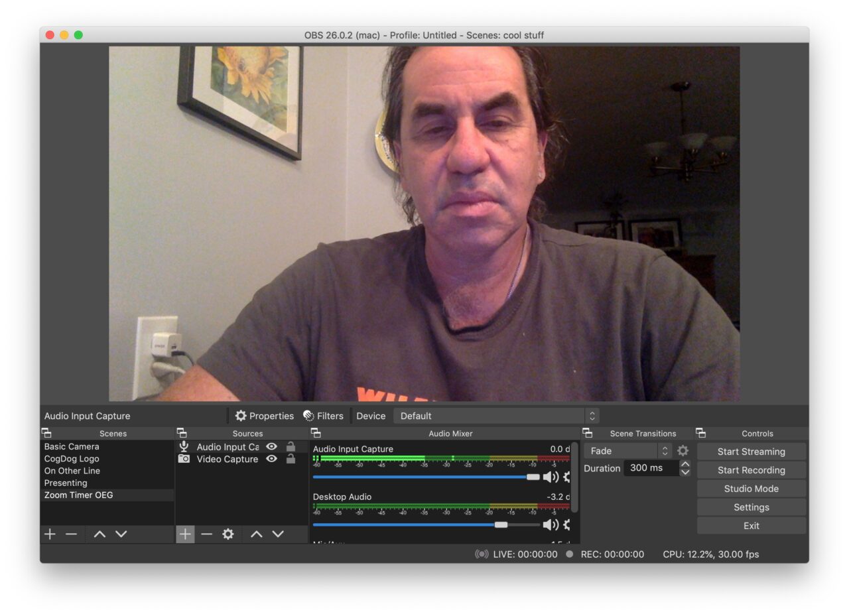Open the Fade transition dropdown
The image size is (849, 616).
coord(628,451)
